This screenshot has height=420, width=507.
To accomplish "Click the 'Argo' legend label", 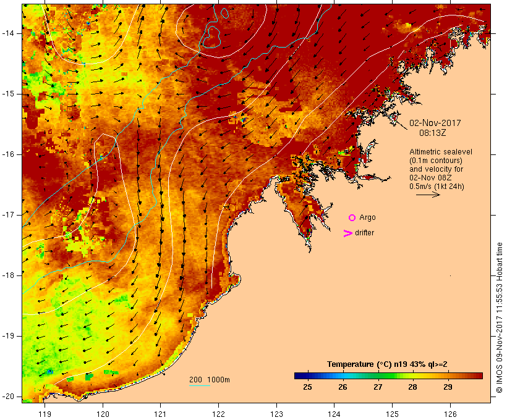I will 368,218.
